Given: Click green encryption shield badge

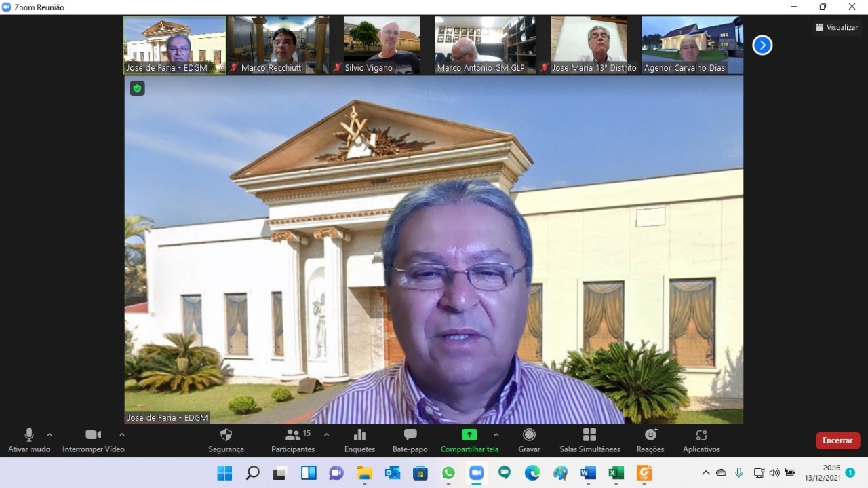Looking at the screenshot, I should 137,88.
